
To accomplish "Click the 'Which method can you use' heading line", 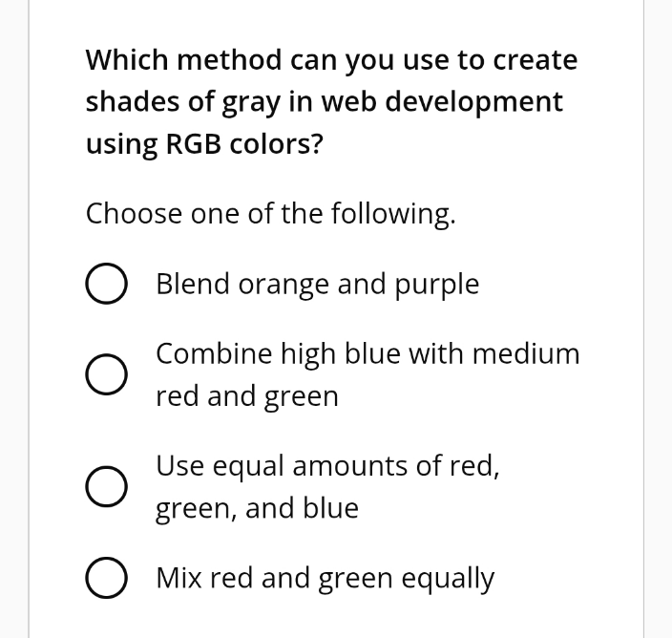I will click(331, 60).
